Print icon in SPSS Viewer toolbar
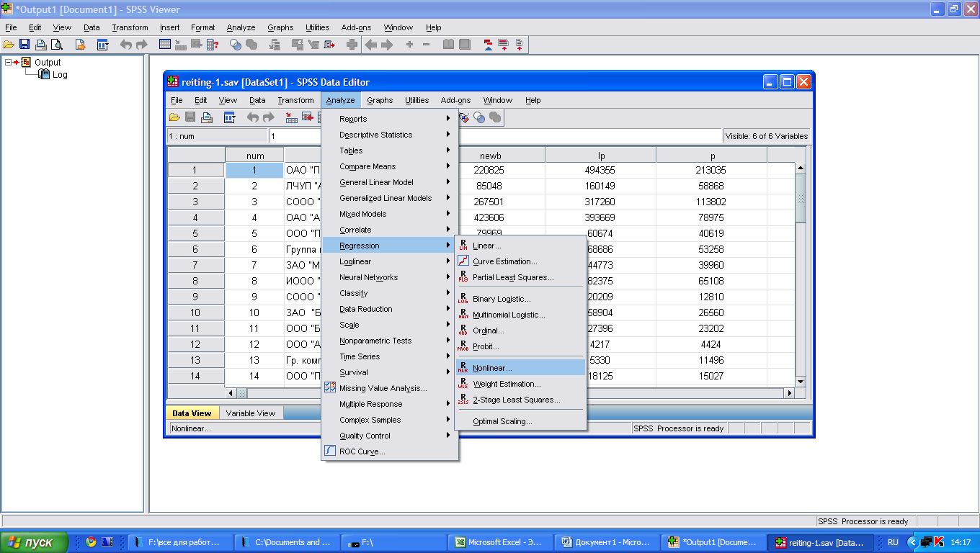This screenshot has height=553, width=980. point(41,45)
